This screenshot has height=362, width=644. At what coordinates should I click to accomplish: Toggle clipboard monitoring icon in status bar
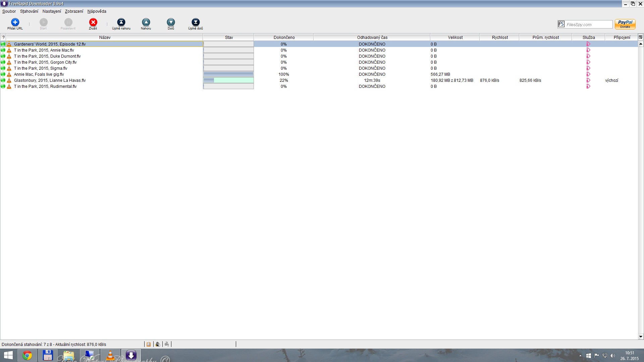coord(149,344)
